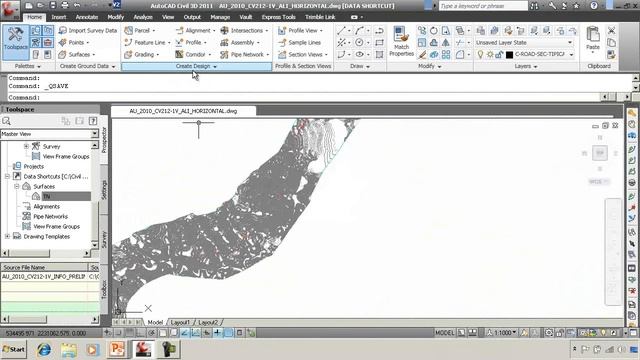Open the Toolspace palette button
Image resolution: width=640 pixels, height=360 pixels.
(x=16, y=42)
